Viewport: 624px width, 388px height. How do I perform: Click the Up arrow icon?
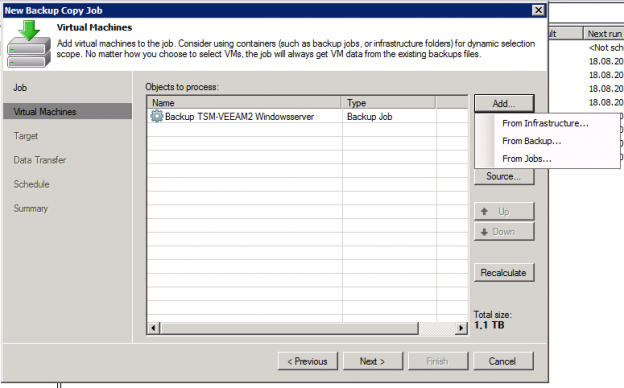coord(484,211)
